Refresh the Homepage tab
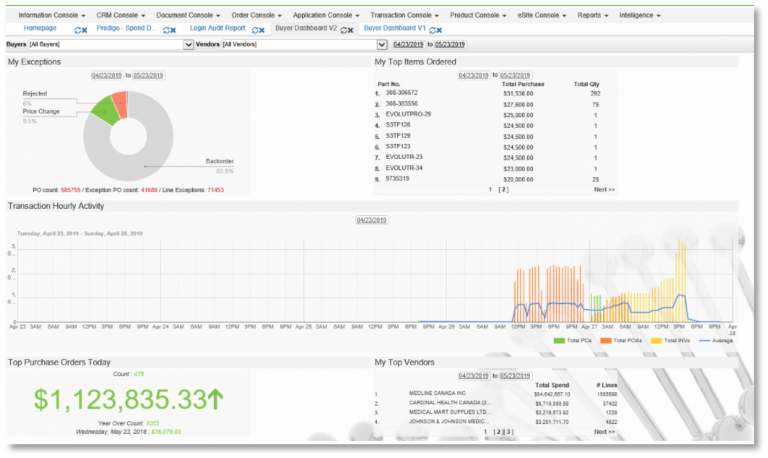 [x=77, y=30]
